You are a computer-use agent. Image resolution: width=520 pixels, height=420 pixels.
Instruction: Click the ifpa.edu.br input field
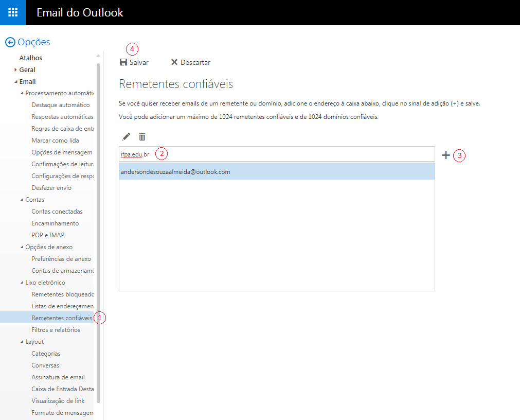[277, 154]
